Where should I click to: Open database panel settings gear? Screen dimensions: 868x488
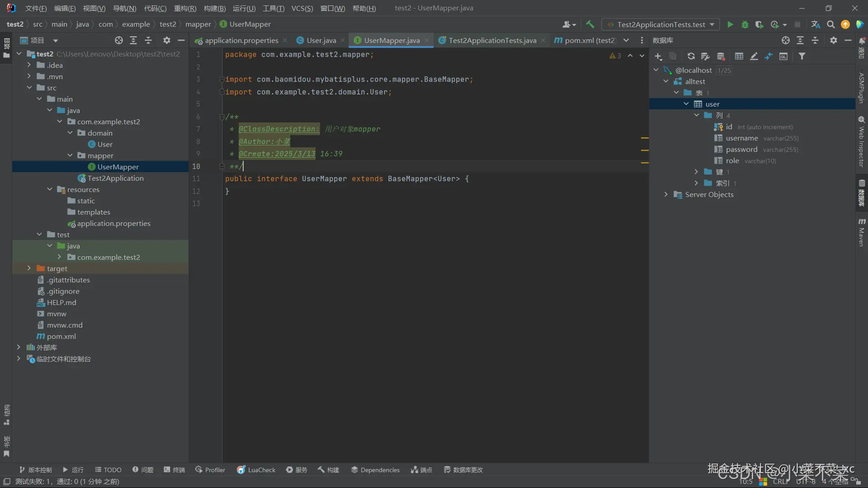[833, 40]
